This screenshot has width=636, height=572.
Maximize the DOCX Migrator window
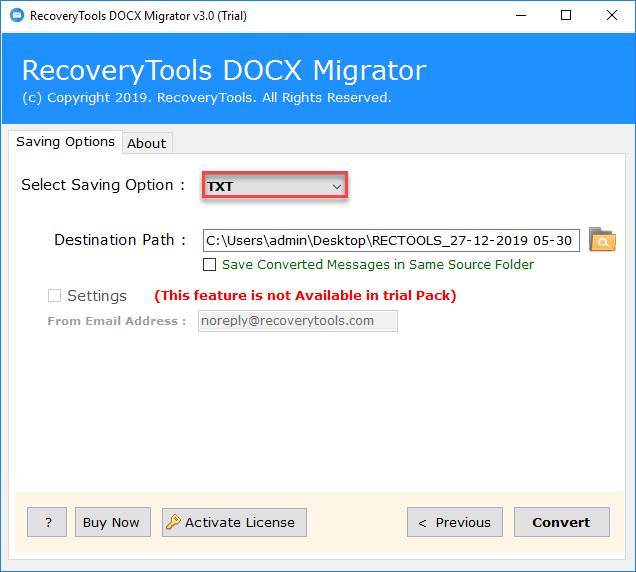coord(566,16)
